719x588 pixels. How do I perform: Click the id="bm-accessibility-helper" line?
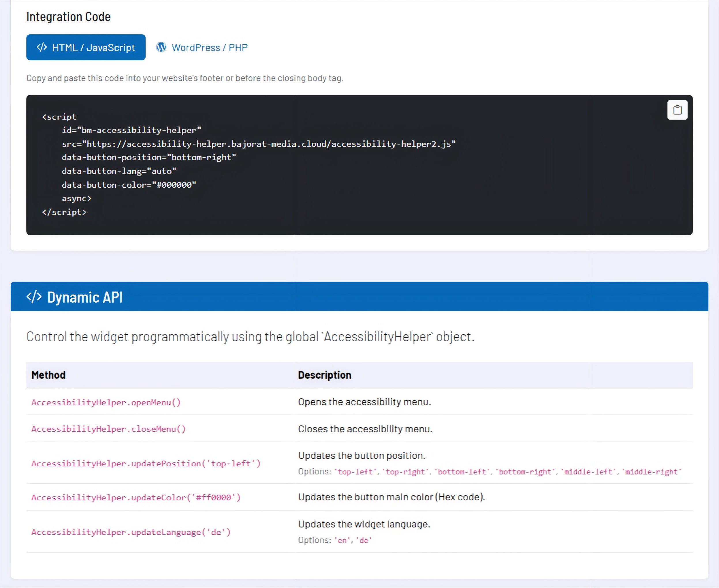pyautogui.click(x=131, y=130)
